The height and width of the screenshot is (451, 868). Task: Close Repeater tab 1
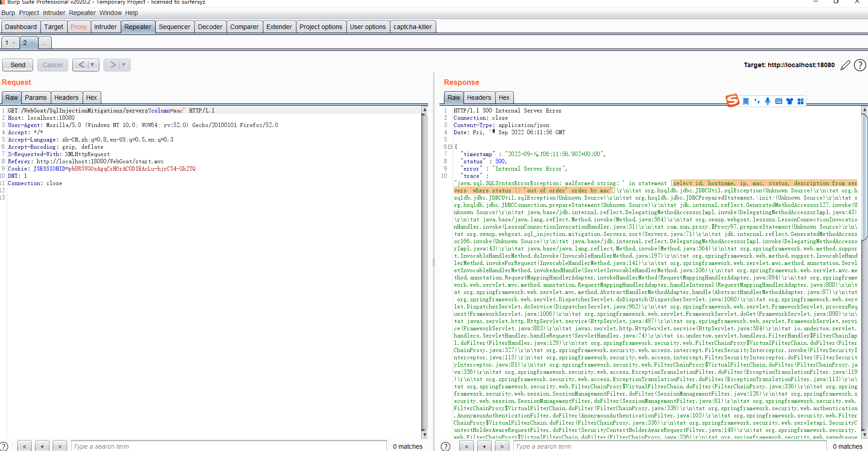click(14, 43)
